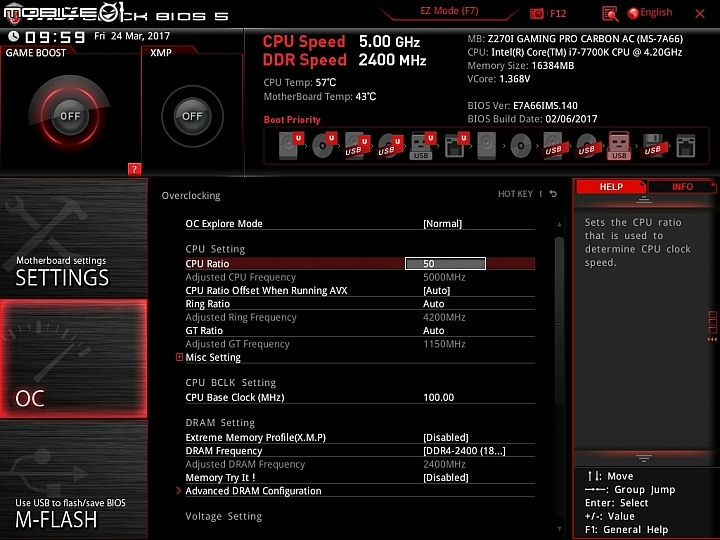Select legacy network boot device icon
This screenshot has height=540, width=720.
point(686,146)
